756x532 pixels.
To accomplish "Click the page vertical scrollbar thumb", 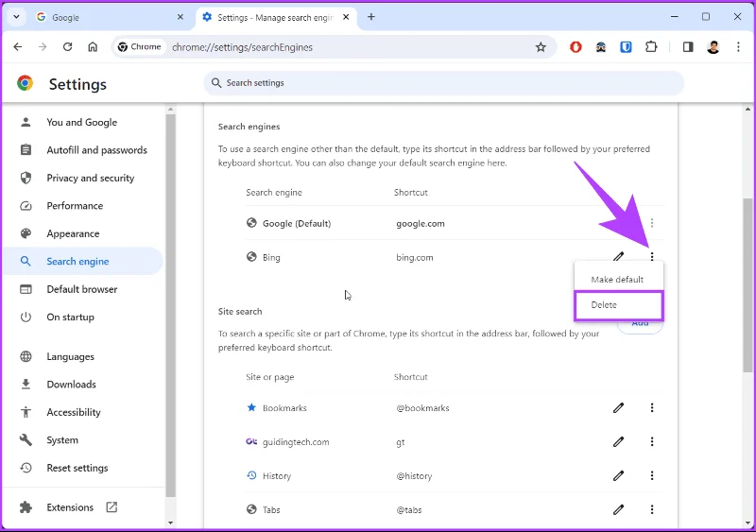I will 747,284.
